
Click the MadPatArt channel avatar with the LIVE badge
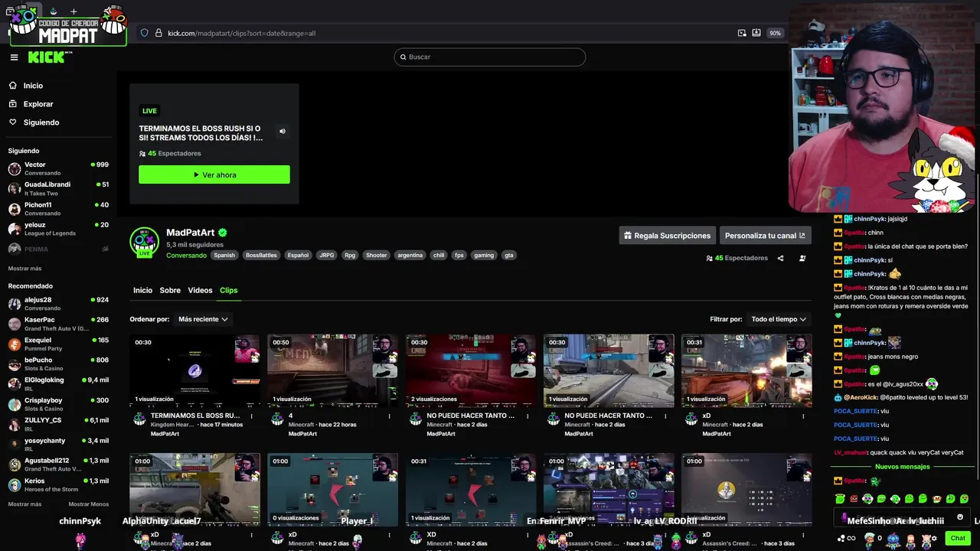click(x=144, y=242)
